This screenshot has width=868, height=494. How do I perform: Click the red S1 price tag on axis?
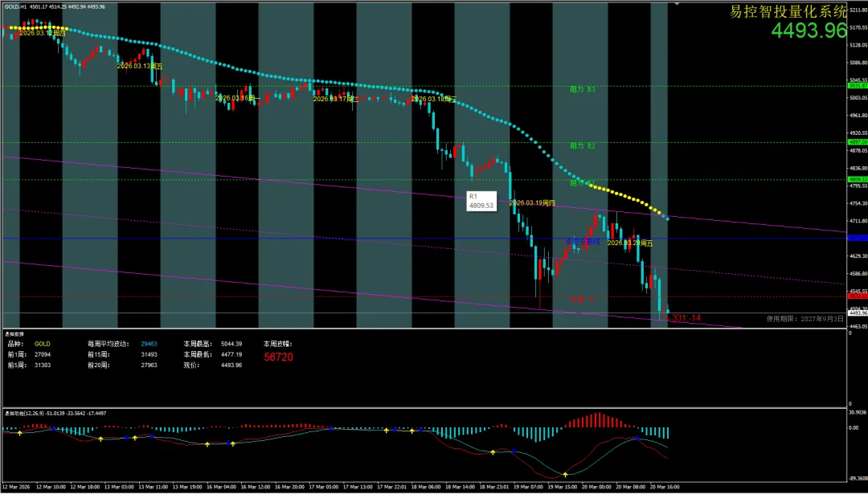858,296
